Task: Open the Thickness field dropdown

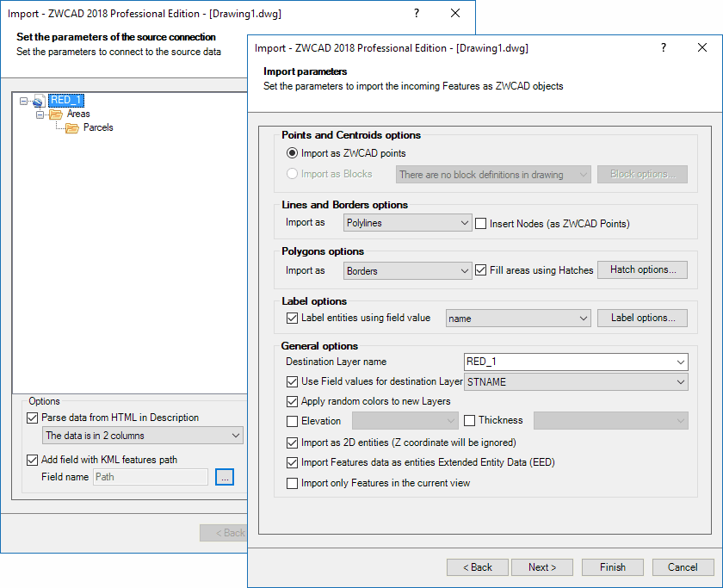Action: click(611, 421)
